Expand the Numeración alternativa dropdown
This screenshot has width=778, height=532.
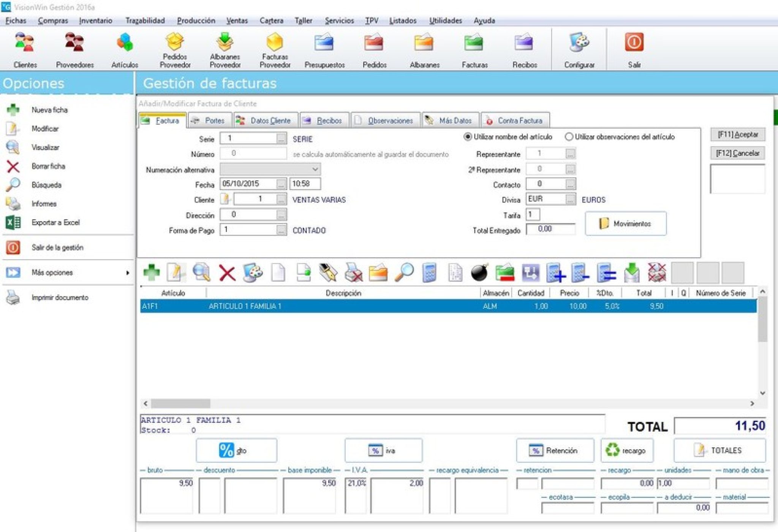pyautogui.click(x=315, y=169)
